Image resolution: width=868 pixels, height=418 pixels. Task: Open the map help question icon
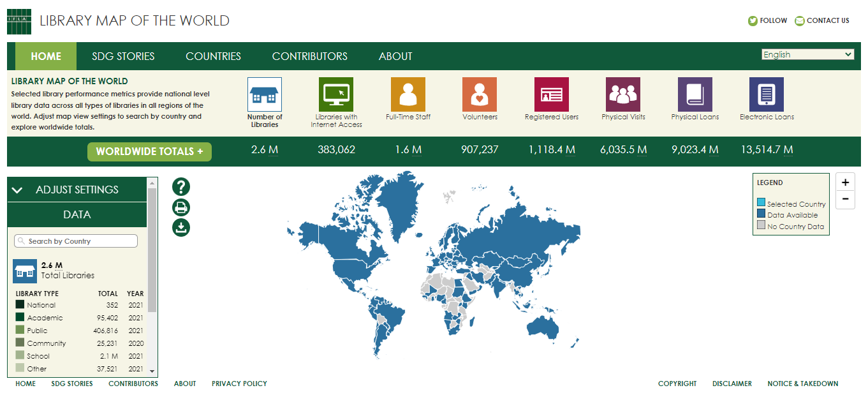pyautogui.click(x=181, y=187)
